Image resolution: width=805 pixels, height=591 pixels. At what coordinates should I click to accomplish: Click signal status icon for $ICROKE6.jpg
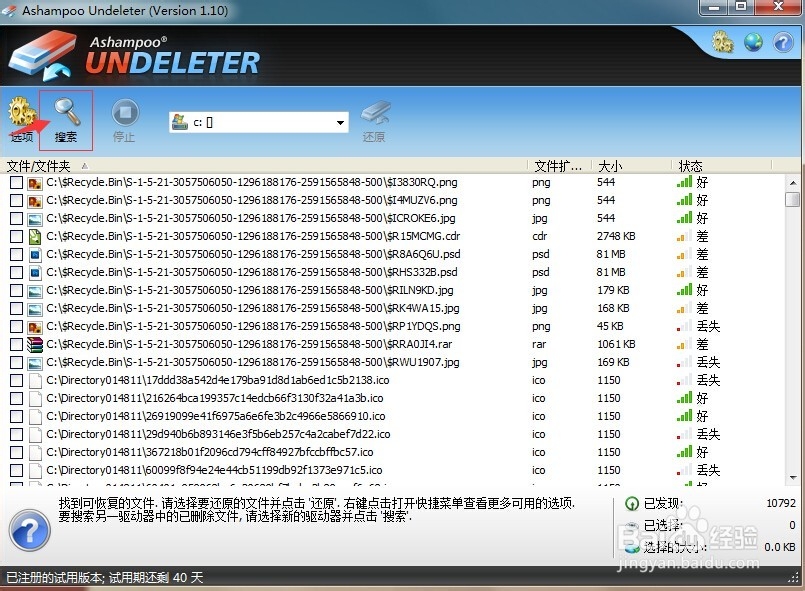tap(684, 218)
